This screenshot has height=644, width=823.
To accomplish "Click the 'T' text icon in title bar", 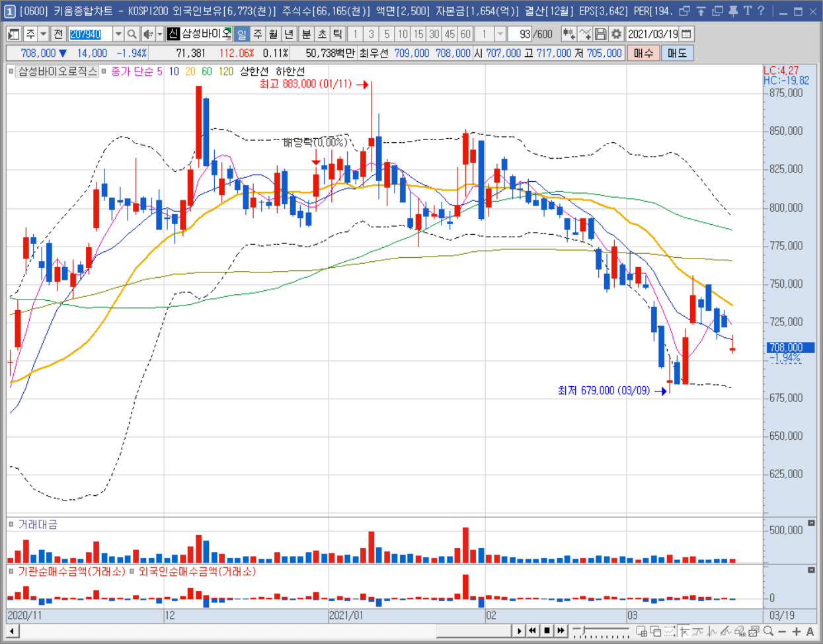I will pos(748,11).
